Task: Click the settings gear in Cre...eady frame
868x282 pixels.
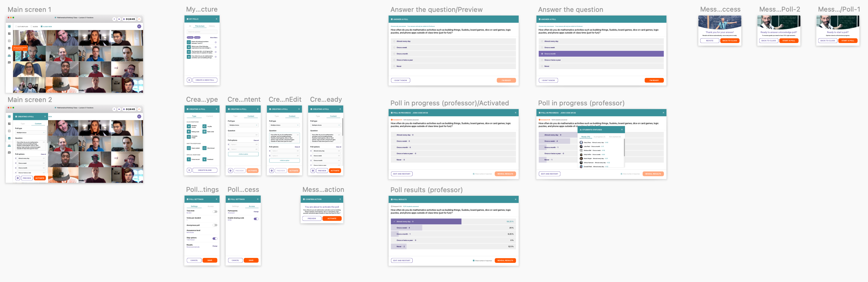Action: (x=313, y=171)
